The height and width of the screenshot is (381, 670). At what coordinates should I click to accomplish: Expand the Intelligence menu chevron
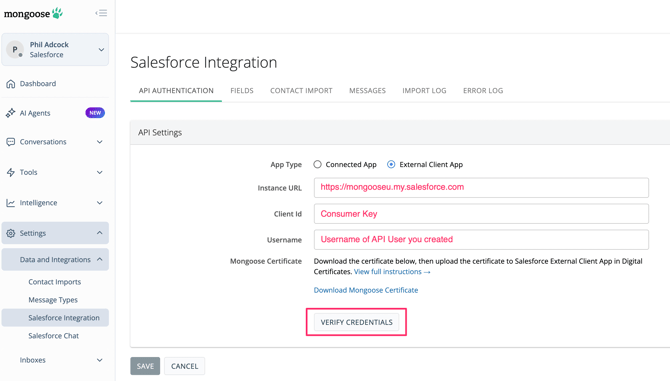(x=100, y=203)
